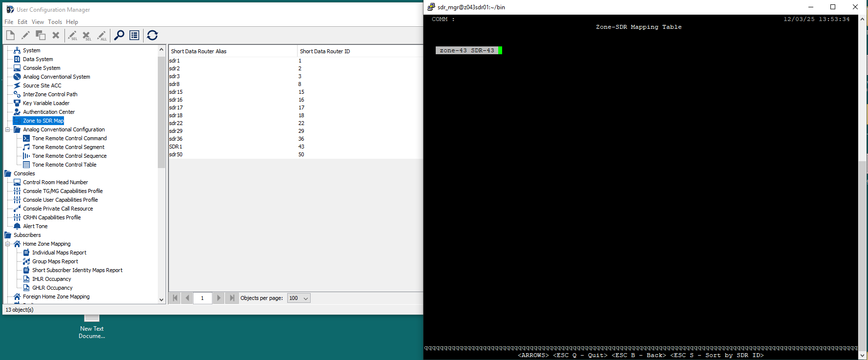Open the Edit menu
The width and height of the screenshot is (868, 360).
coord(22,22)
